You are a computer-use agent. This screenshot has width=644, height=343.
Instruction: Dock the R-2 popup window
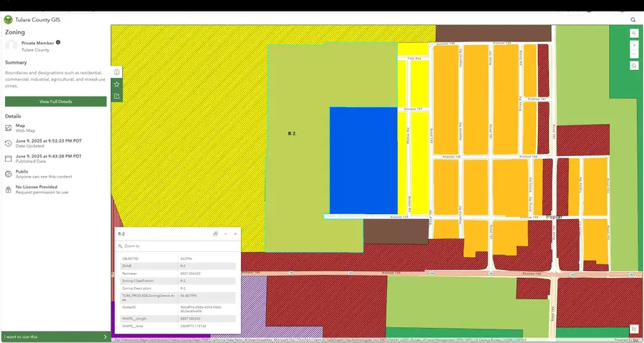(x=215, y=233)
